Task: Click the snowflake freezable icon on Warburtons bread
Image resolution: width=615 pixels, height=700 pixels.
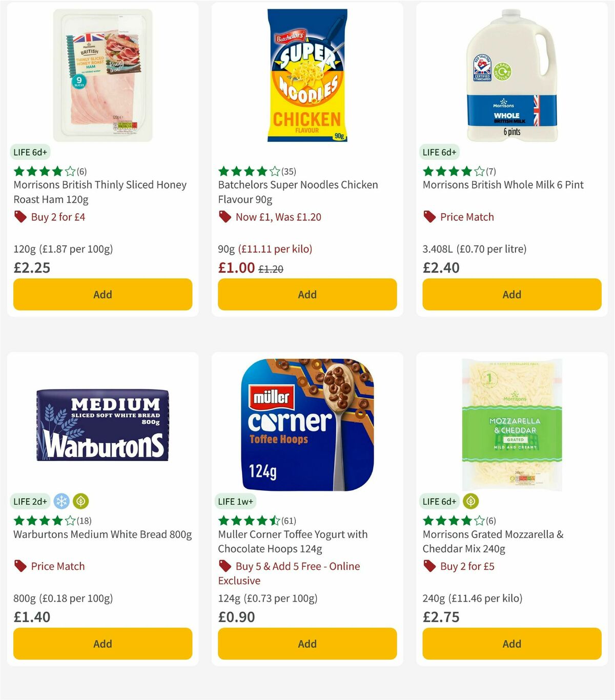Action: pyautogui.click(x=61, y=501)
